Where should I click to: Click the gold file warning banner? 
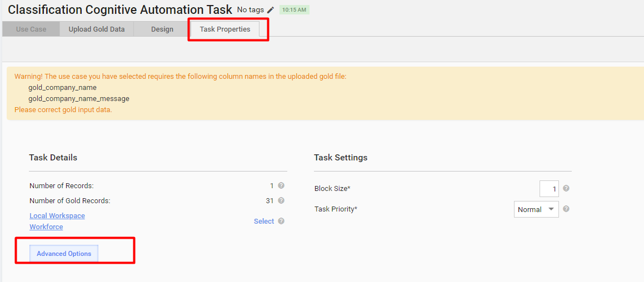[325, 94]
